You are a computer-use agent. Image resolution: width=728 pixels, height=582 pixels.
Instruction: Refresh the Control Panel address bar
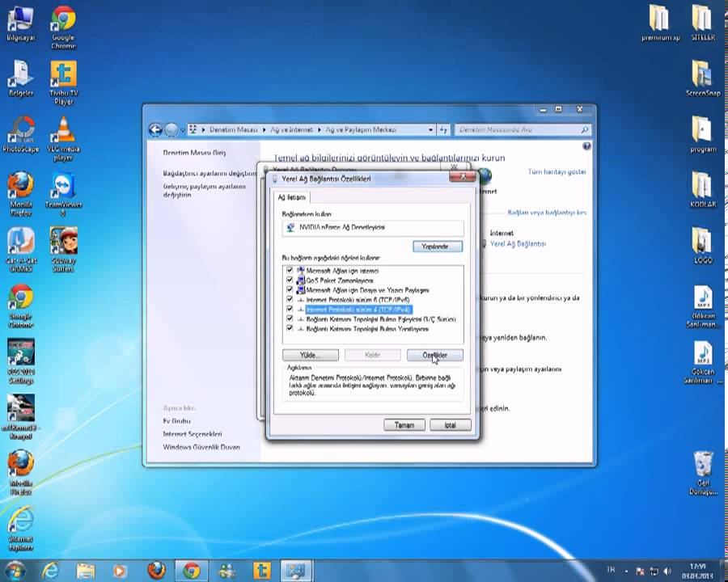click(443, 130)
